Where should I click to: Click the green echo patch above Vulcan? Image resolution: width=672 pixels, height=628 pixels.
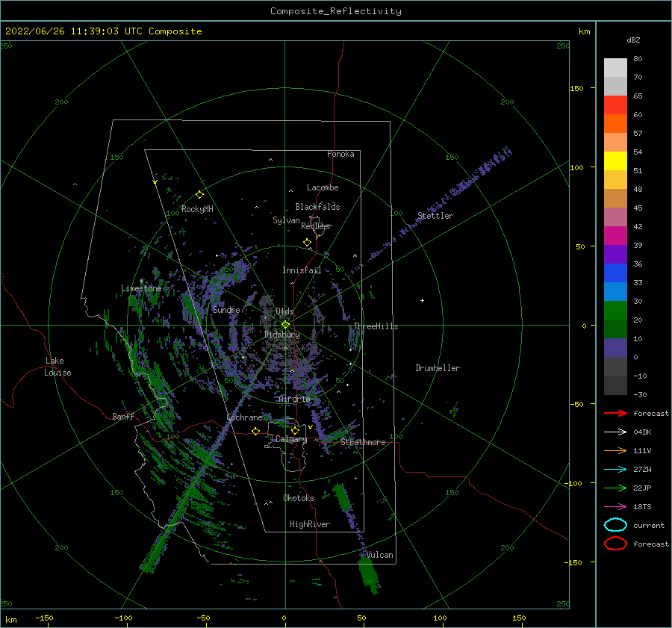pos(342,497)
